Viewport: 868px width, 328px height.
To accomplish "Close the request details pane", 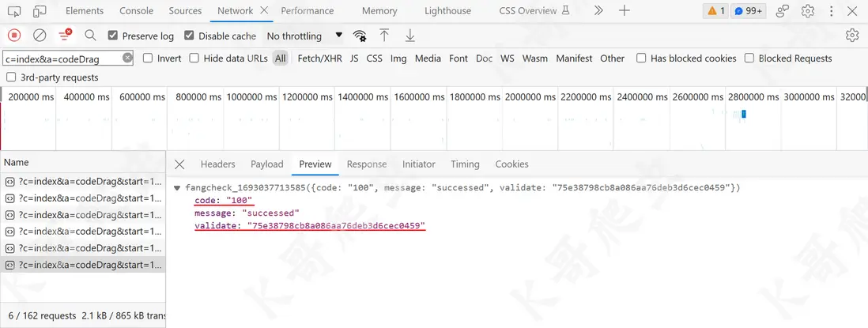I will [x=179, y=164].
